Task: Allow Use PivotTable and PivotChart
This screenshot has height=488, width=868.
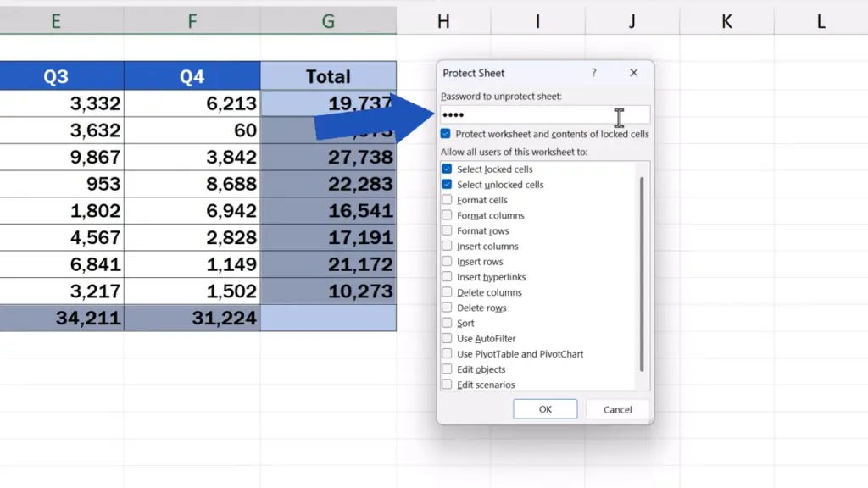Action: tap(448, 354)
